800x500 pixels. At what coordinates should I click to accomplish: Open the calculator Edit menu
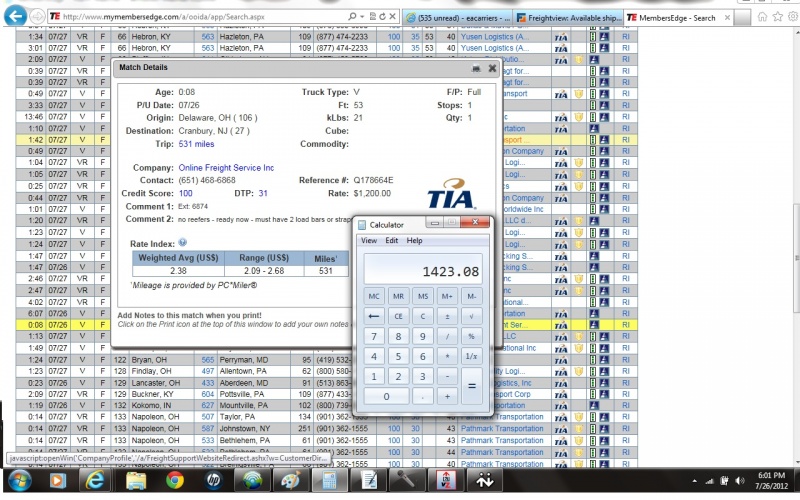pyautogui.click(x=391, y=240)
